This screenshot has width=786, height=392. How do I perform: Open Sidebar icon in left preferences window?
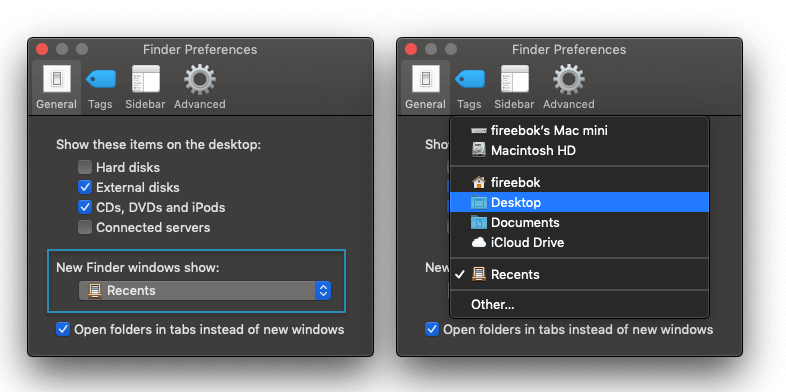(145, 79)
